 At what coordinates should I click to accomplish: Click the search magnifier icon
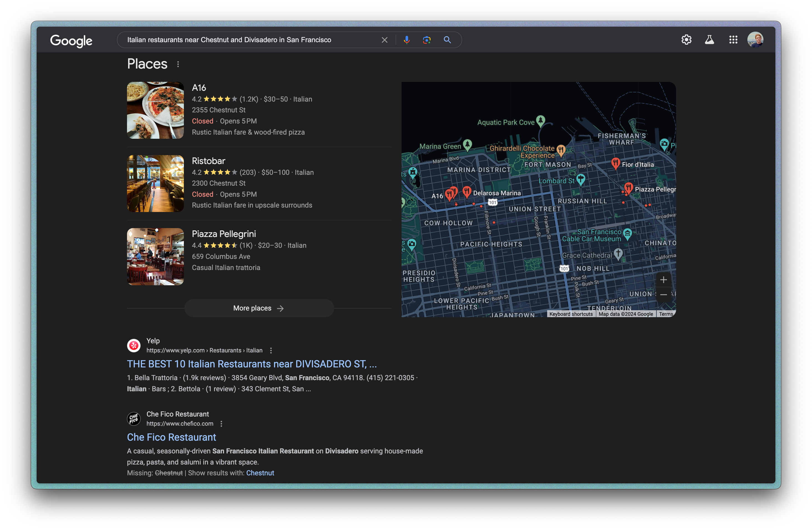[x=447, y=40]
